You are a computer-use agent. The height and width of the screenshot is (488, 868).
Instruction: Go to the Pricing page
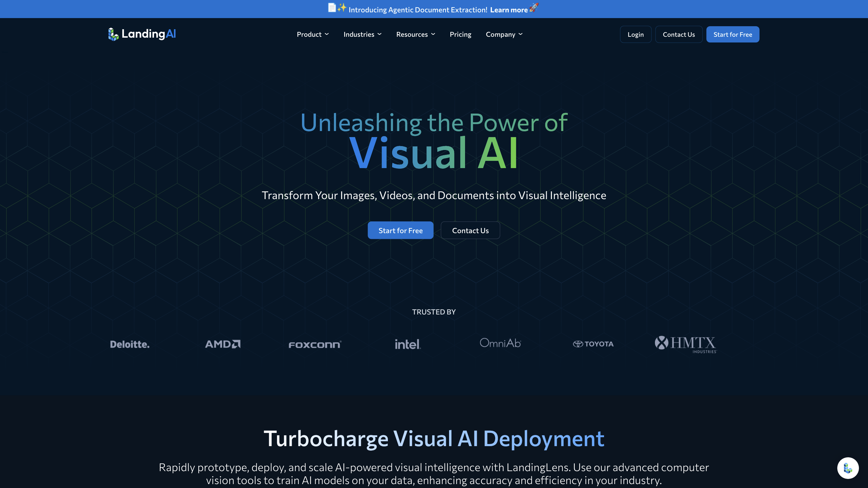tap(460, 34)
